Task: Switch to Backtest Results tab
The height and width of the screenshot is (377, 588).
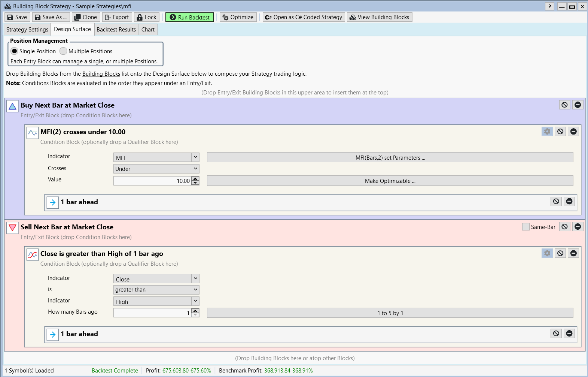Action: pos(116,30)
